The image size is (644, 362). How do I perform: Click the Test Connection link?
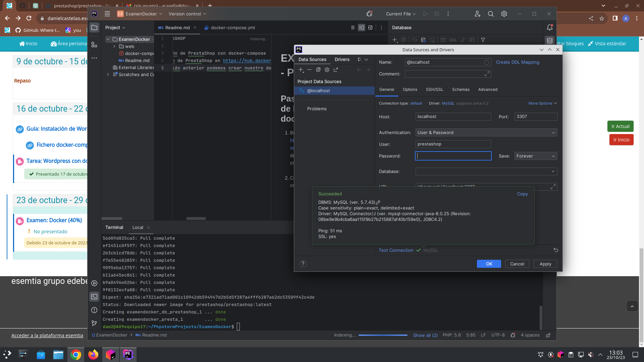coord(396,250)
